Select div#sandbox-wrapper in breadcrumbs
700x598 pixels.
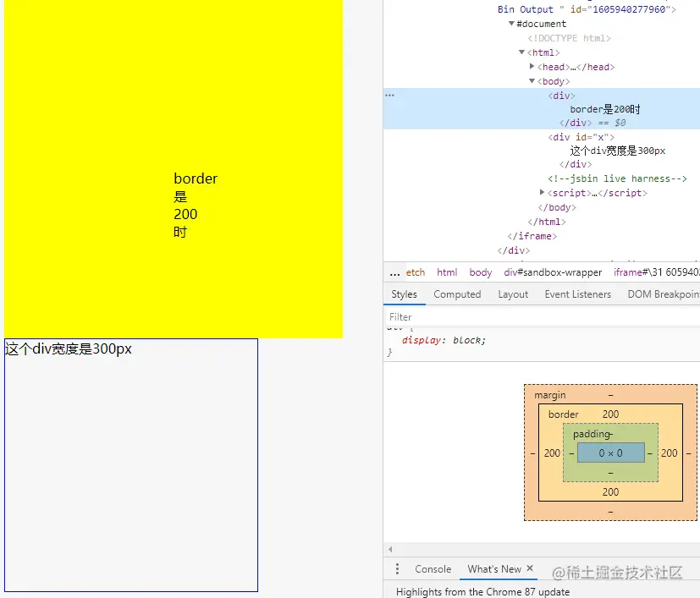[553, 272]
